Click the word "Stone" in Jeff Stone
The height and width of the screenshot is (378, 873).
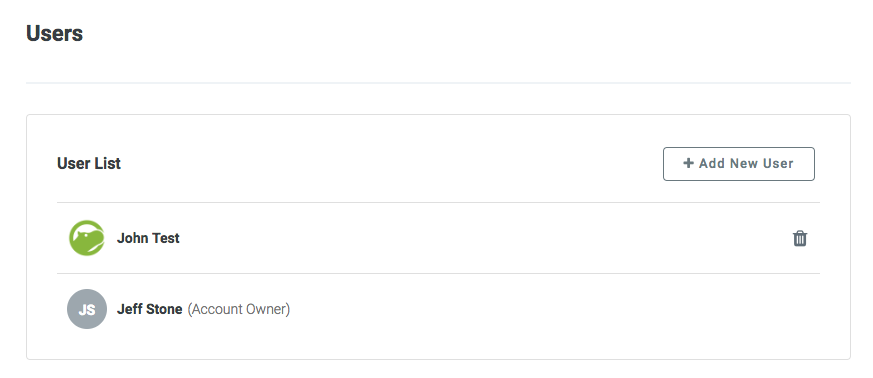(x=166, y=309)
